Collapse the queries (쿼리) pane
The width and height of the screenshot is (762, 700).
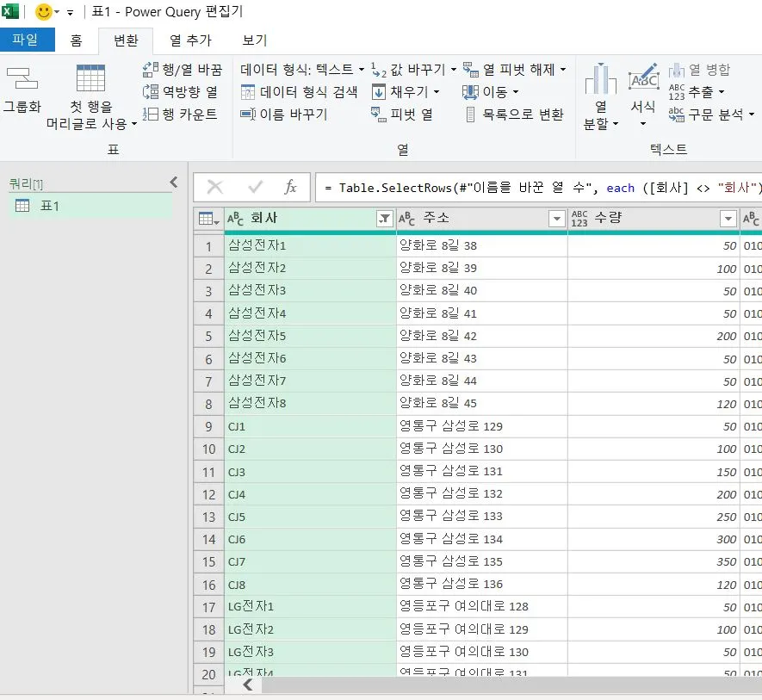174,183
